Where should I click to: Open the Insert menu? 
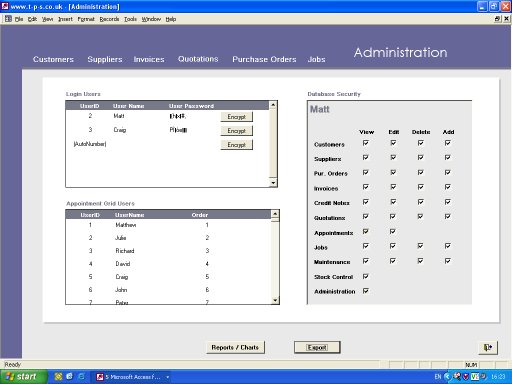[x=65, y=19]
